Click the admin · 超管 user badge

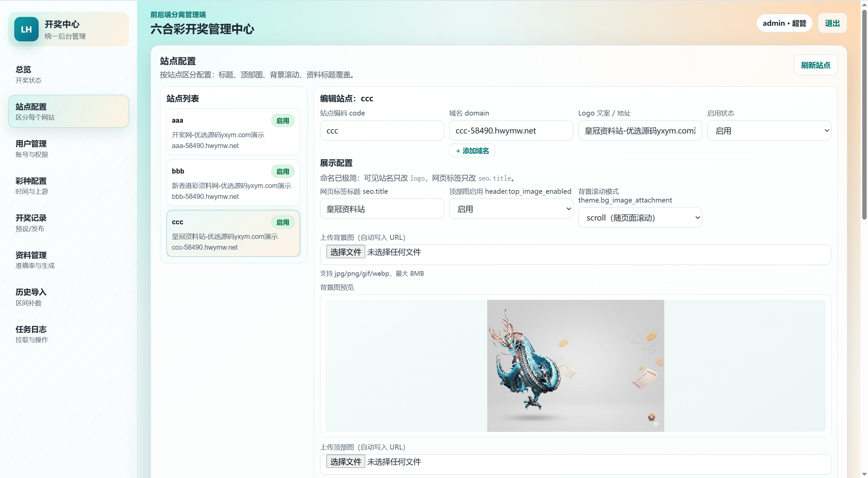pyautogui.click(x=784, y=23)
